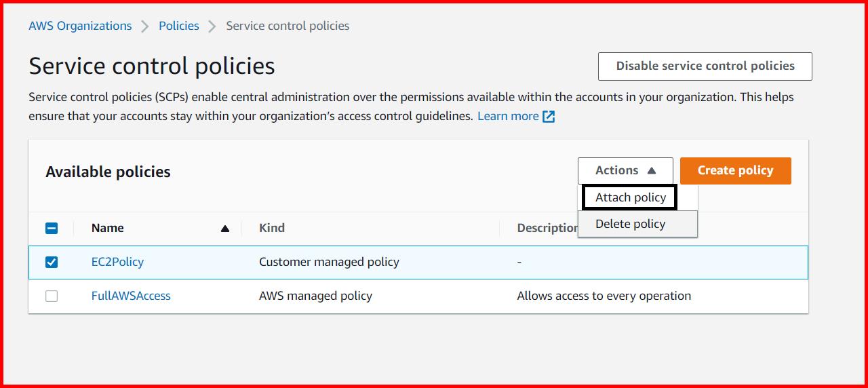Click Disable service control policies button
Viewport: 868px width, 388px height.
705,66
